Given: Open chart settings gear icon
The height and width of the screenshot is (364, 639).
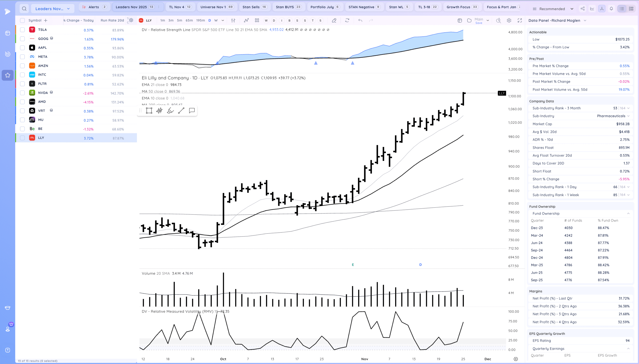Looking at the screenshot, I should [509, 20].
